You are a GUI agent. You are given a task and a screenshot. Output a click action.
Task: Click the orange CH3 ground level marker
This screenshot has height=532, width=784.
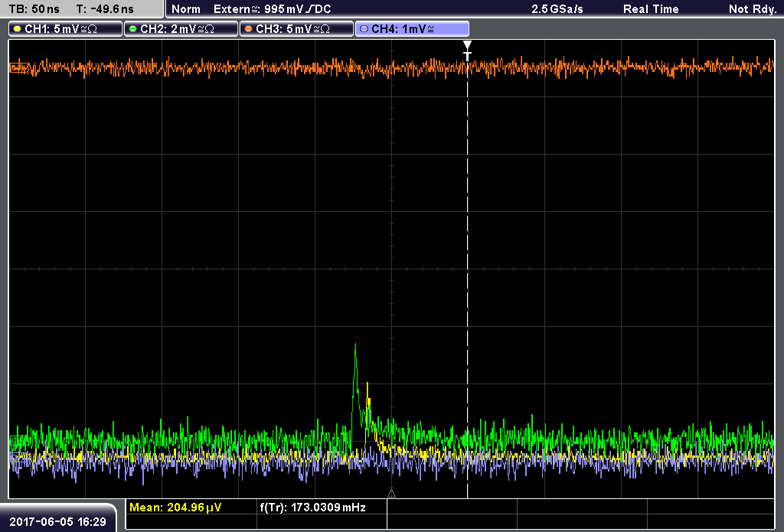click(x=18, y=67)
